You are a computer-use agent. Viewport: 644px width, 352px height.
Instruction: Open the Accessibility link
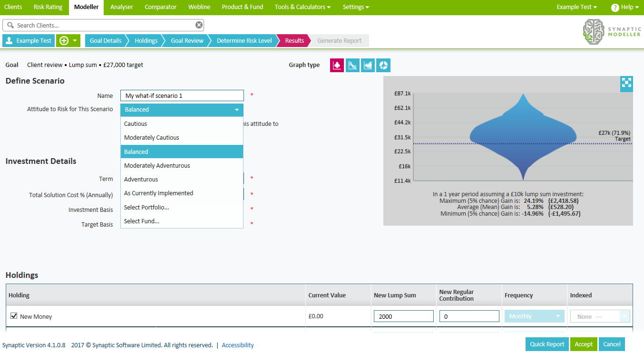(x=238, y=345)
